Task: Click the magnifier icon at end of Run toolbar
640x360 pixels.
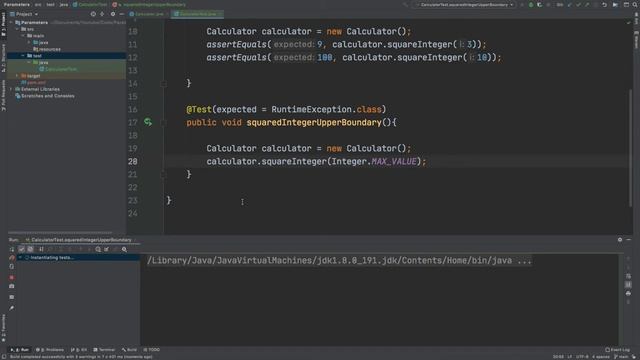Action: pyautogui.click(x=124, y=249)
